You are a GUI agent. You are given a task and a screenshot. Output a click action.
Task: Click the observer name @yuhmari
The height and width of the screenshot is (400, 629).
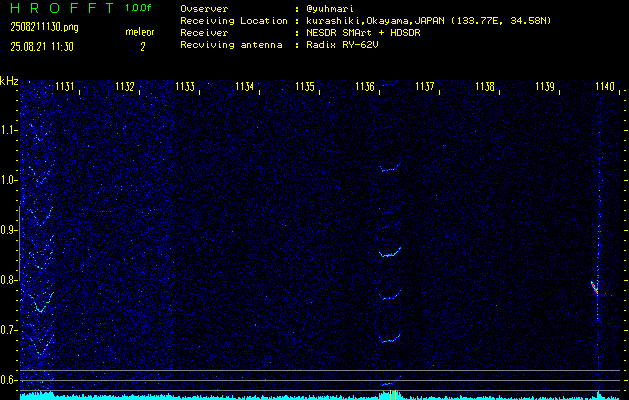[x=330, y=9]
